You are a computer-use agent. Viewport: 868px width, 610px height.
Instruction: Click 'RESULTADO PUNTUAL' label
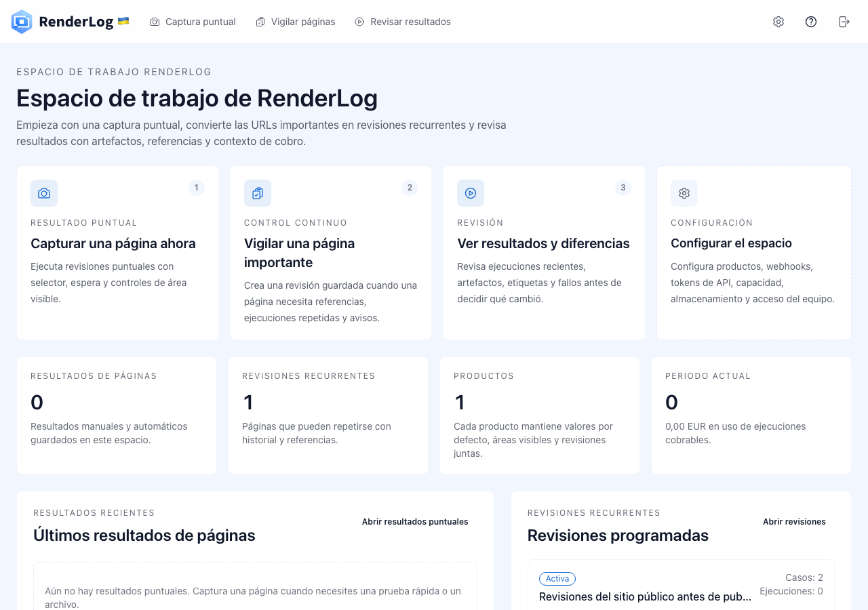coord(84,223)
